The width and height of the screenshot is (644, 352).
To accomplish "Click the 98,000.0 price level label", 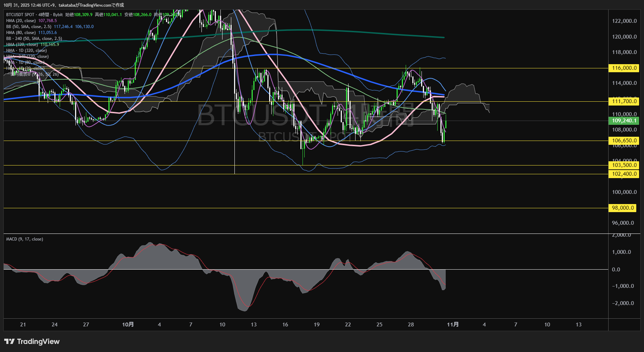I will click(623, 208).
